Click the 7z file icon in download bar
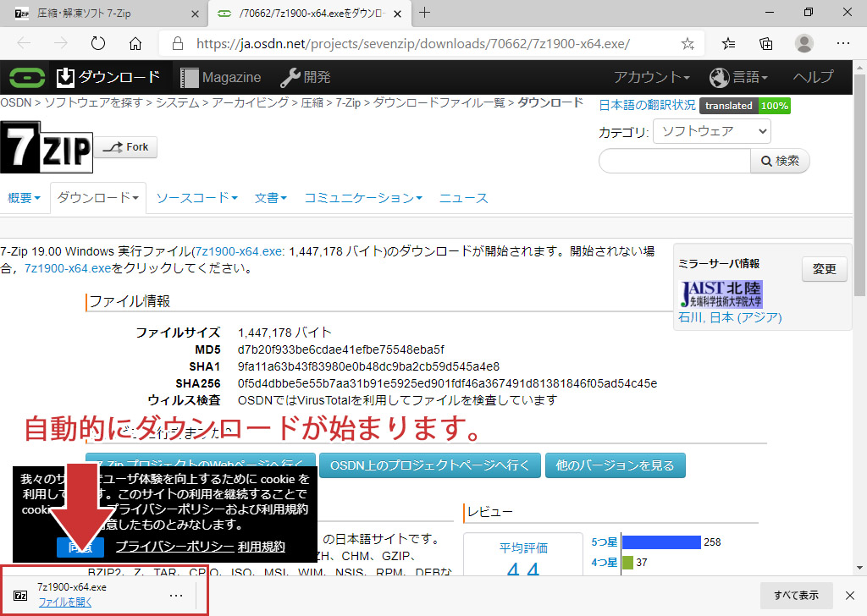Viewport: 867px width, 616px height. (x=20, y=595)
